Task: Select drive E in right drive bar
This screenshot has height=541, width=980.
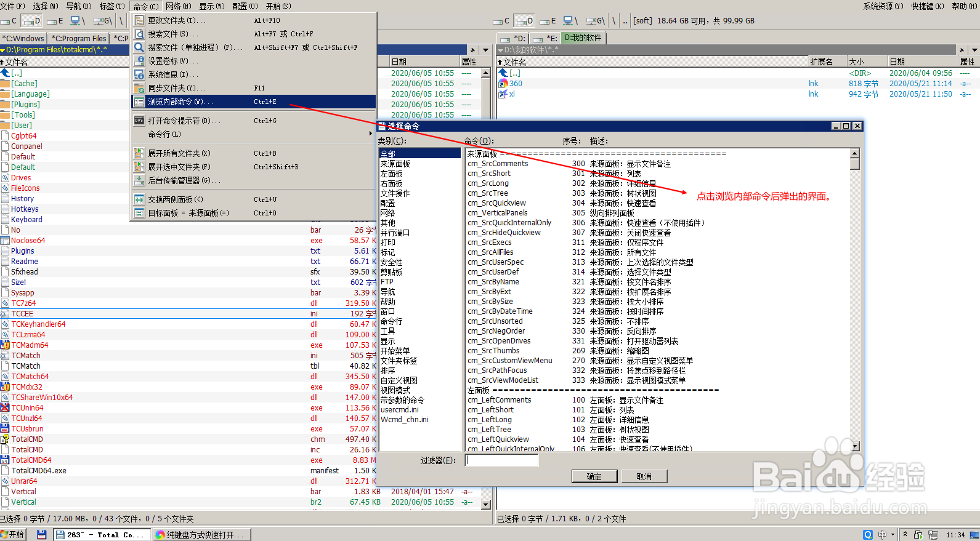Action: click(548, 21)
